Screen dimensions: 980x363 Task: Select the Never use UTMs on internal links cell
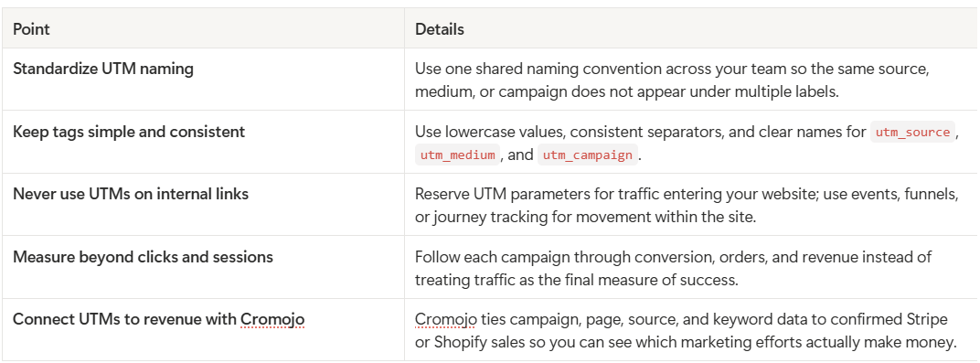pyautogui.click(x=203, y=204)
